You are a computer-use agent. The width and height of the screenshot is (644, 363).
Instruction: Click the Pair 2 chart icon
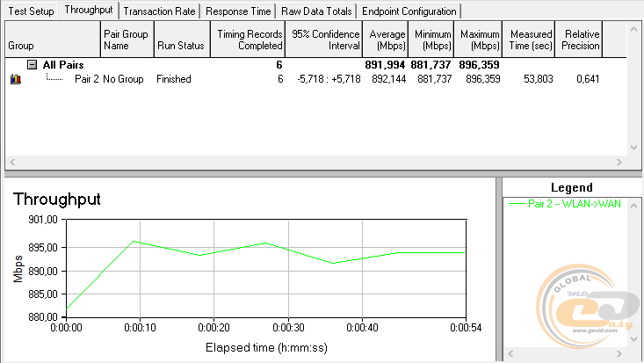16,79
